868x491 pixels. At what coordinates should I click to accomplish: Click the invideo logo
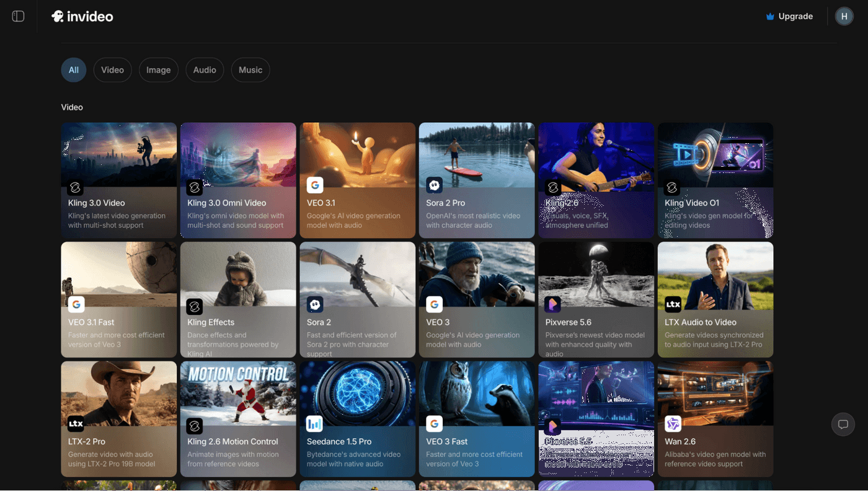click(82, 16)
